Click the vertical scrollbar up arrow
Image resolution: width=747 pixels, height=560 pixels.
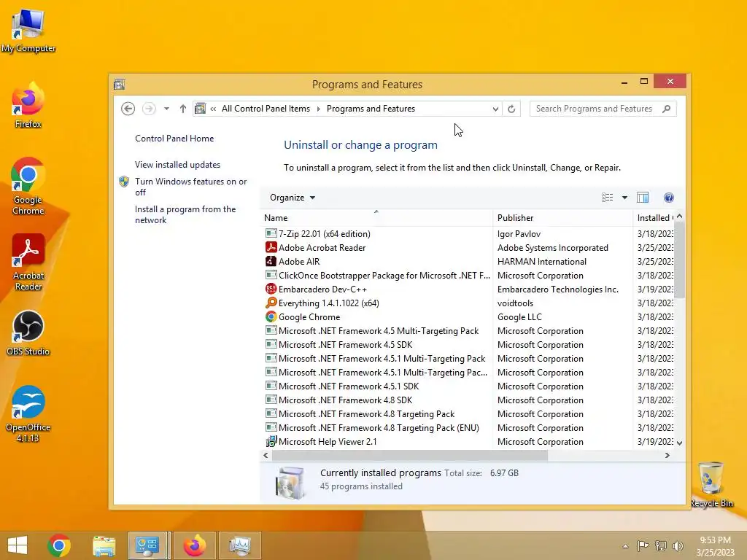680,217
